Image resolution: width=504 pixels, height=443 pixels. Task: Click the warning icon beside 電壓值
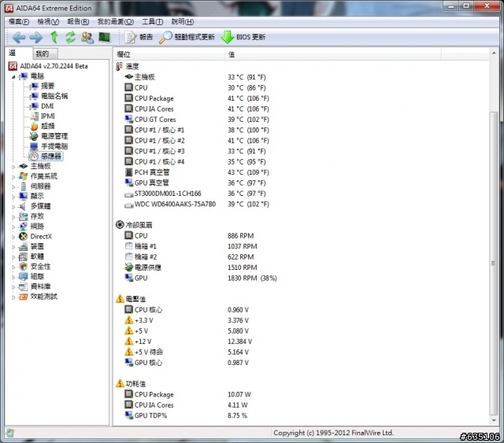pyautogui.click(x=120, y=299)
